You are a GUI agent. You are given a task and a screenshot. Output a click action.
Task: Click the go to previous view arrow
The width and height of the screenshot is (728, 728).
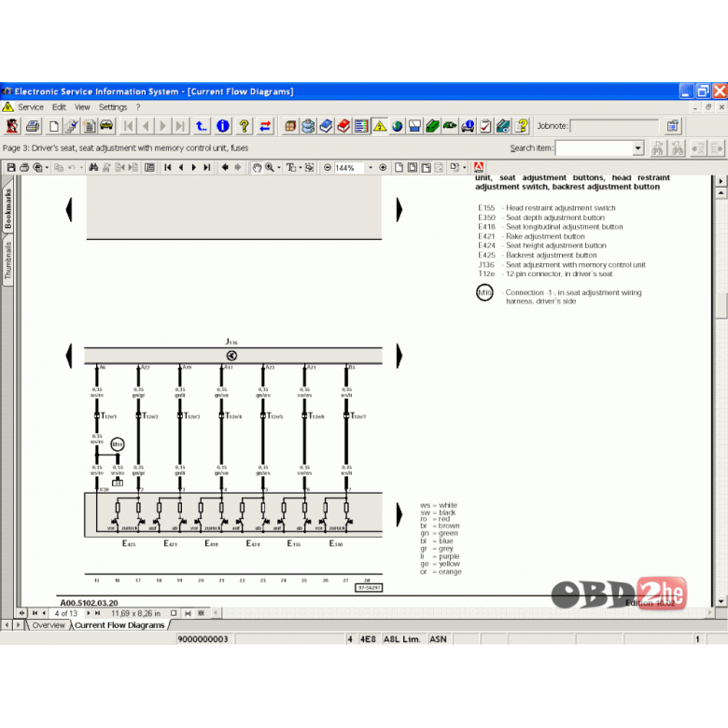point(225,168)
